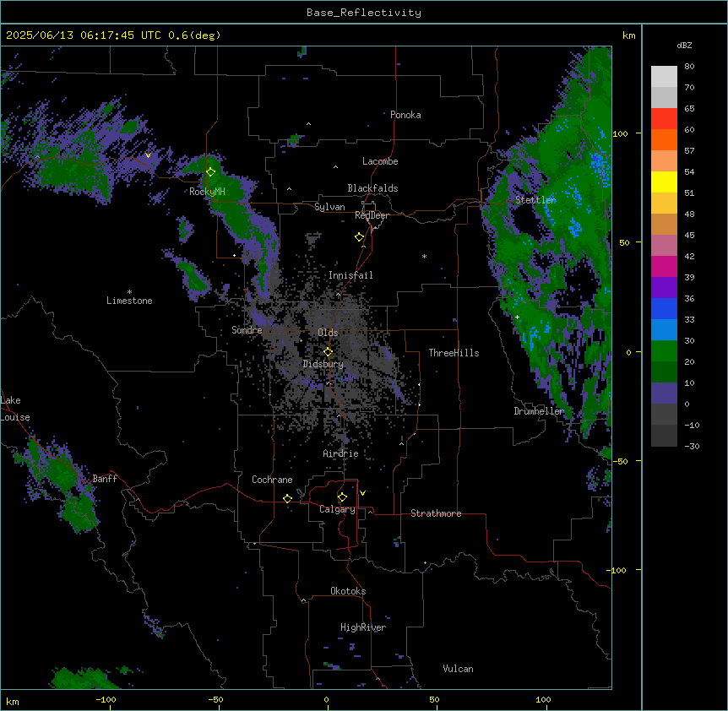The height and width of the screenshot is (711, 728).
Task: Click the -10 value in the legend
Action: [692, 425]
